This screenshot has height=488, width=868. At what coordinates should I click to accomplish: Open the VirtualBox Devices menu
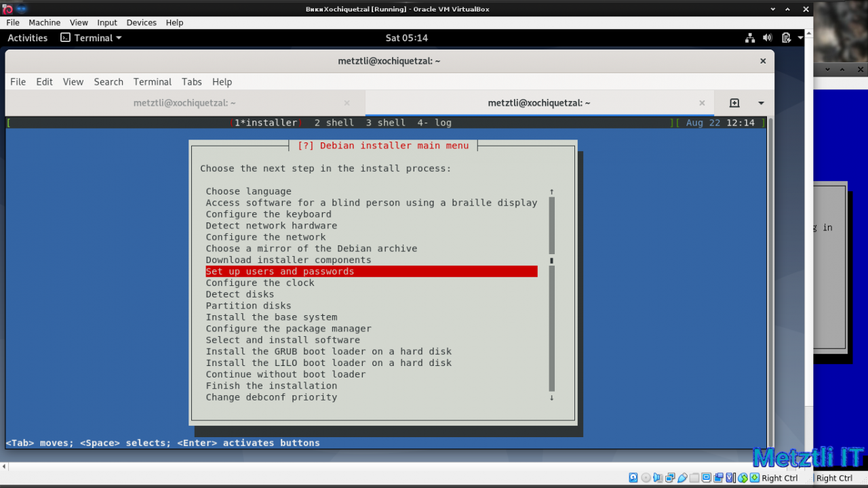click(141, 22)
